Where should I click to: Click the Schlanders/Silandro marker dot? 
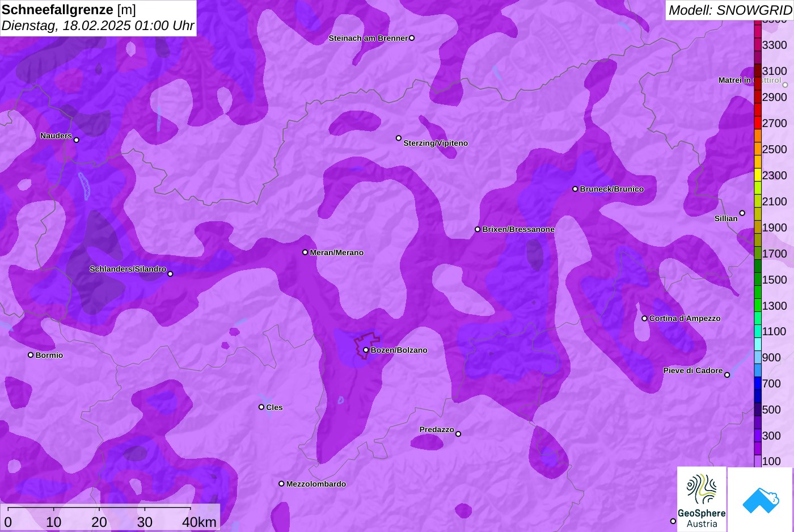(x=170, y=274)
